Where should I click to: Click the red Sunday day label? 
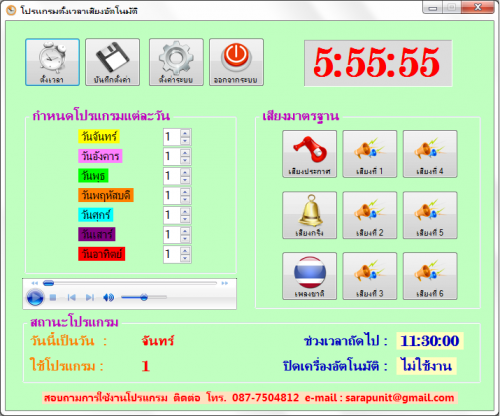click(x=102, y=254)
